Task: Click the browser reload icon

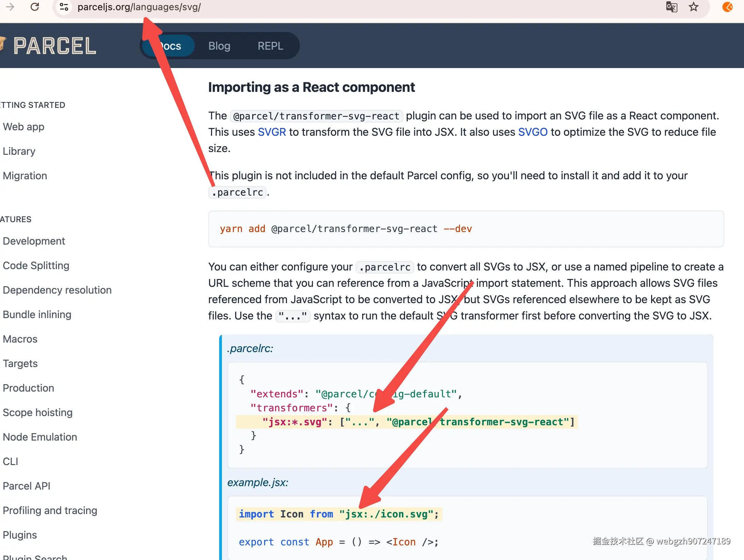Action: click(35, 7)
